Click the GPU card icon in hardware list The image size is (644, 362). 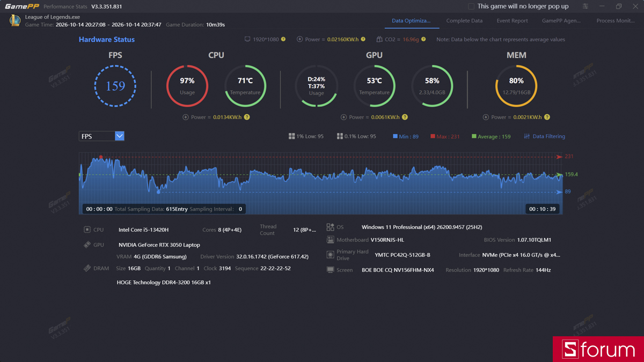(87, 245)
